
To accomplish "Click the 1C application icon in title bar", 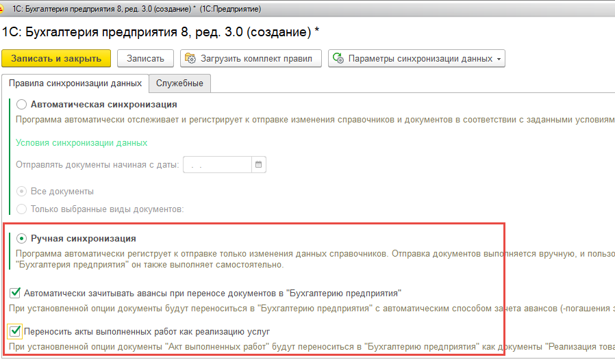I will click(1, 9).
